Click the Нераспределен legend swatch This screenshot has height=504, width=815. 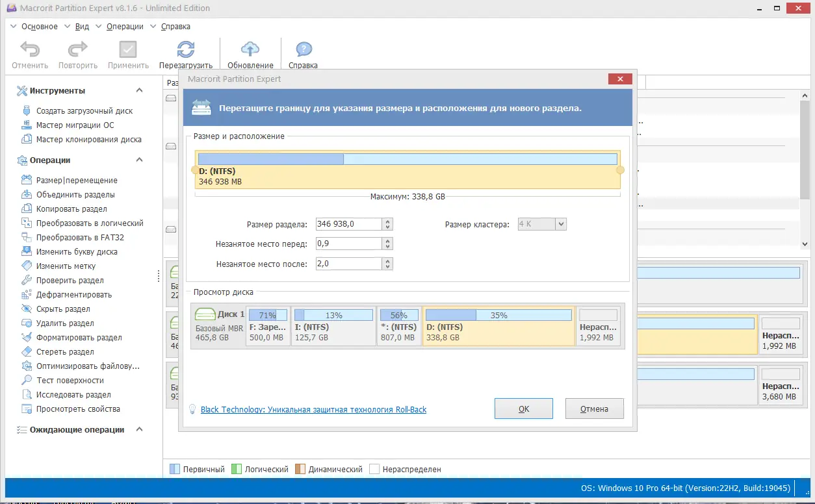[374, 469]
